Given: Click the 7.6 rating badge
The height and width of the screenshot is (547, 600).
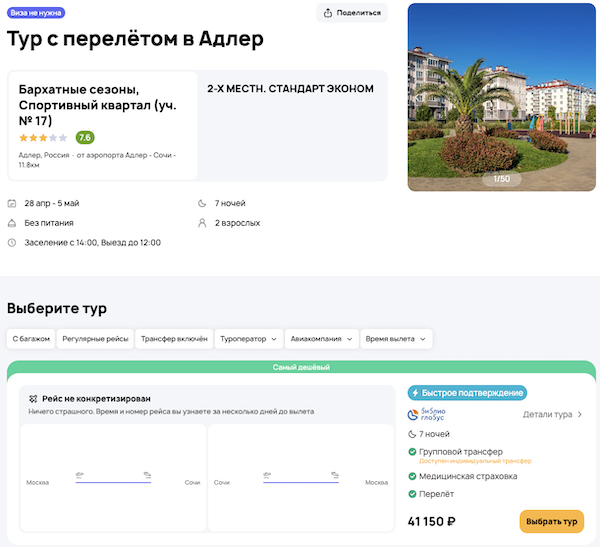Looking at the screenshot, I should click(x=85, y=137).
